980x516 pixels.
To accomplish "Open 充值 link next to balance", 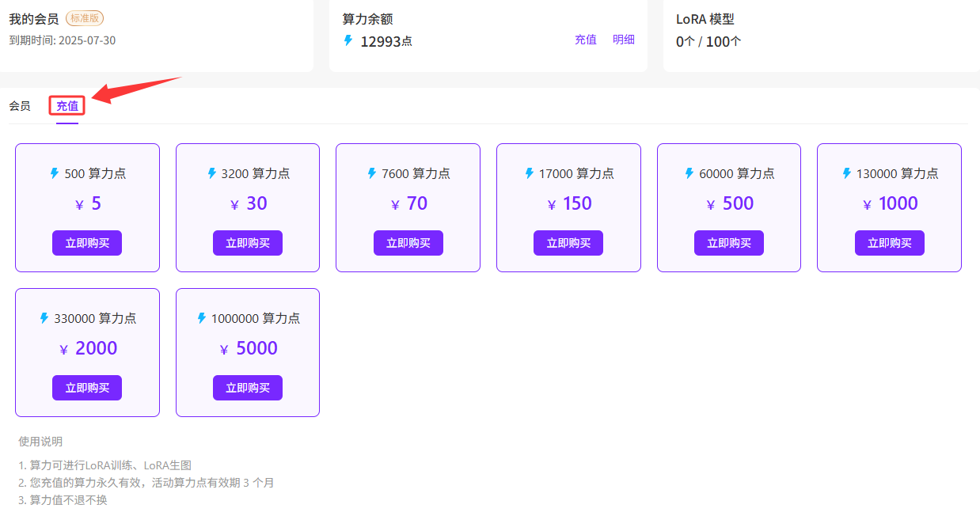I will (586, 40).
